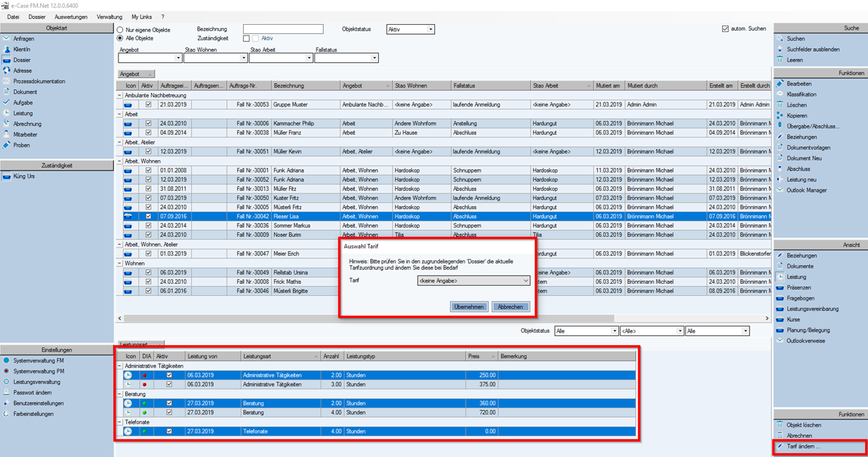
Task: Open the Dossier menu in menu bar
Action: pos(37,17)
